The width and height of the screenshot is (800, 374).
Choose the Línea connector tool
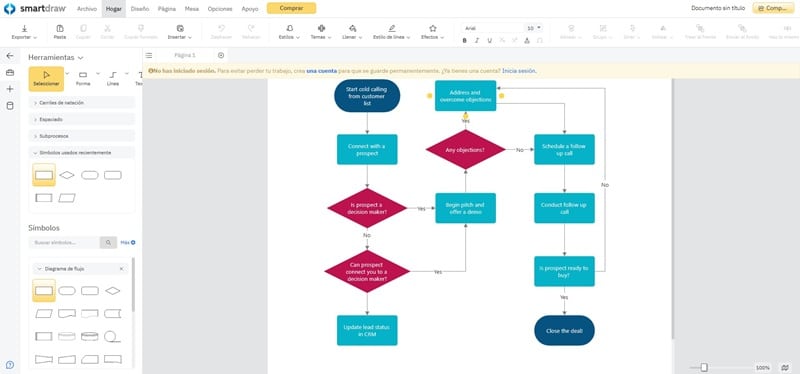coord(113,79)
